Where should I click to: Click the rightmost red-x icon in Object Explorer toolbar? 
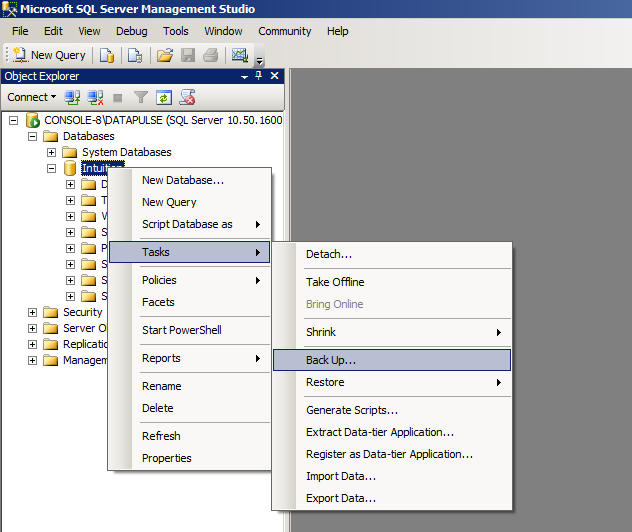187,97
